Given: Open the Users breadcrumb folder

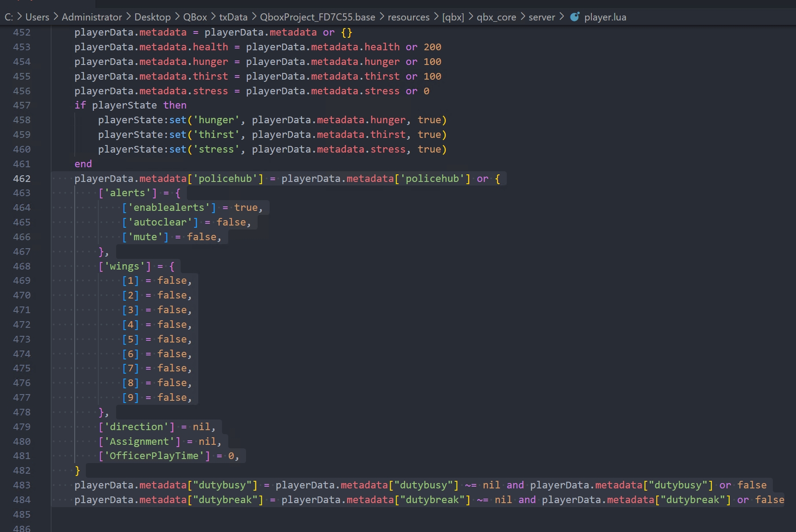Looking at the screenshot, I should [37, 17].
